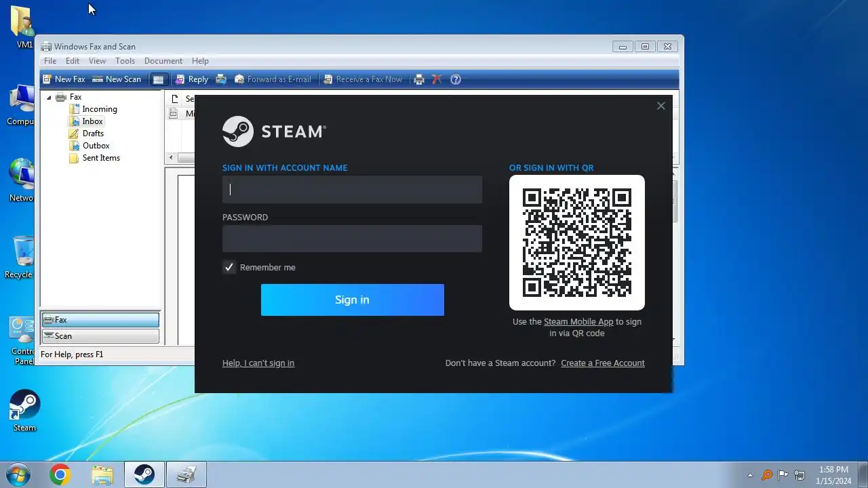This screenshot has width=868, height=488.
Task: Open the Document menu
Action: (x=163, y=61)
